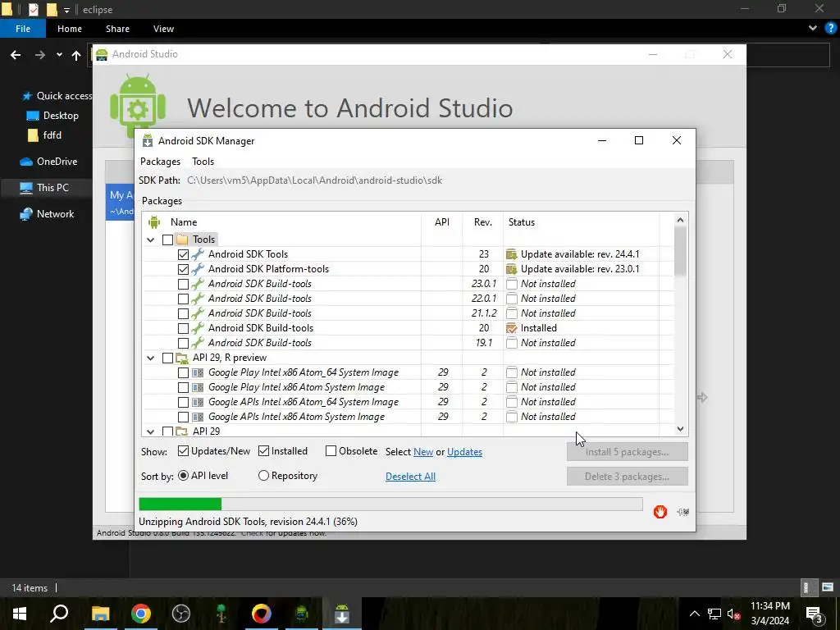The image size is (840, 630).
Task: Click the API 29, R preview folder icon
Action: [182, 358]
